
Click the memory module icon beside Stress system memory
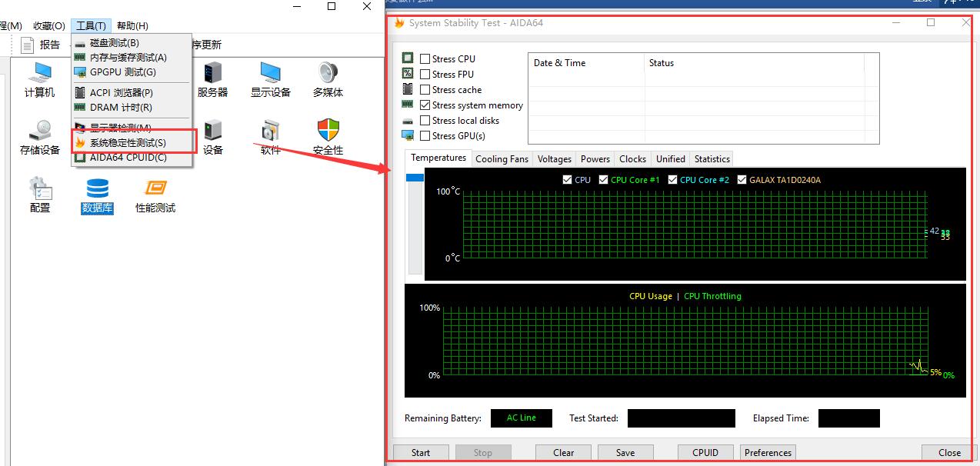(408, 105)
